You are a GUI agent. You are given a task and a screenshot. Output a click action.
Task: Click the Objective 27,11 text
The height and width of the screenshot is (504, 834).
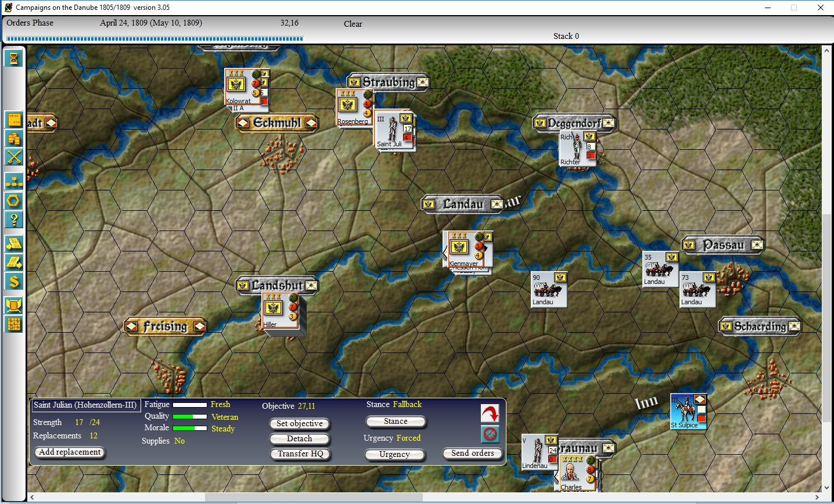[289, 406]
